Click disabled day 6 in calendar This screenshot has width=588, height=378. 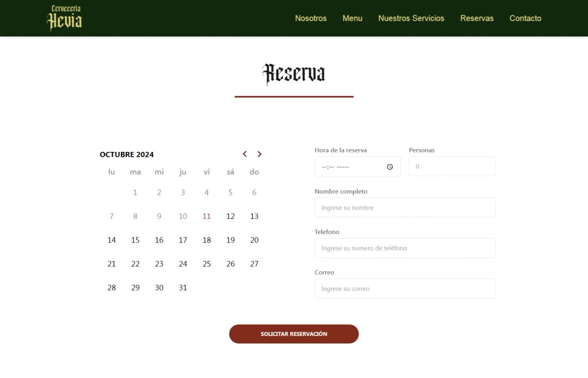[254, 192]
